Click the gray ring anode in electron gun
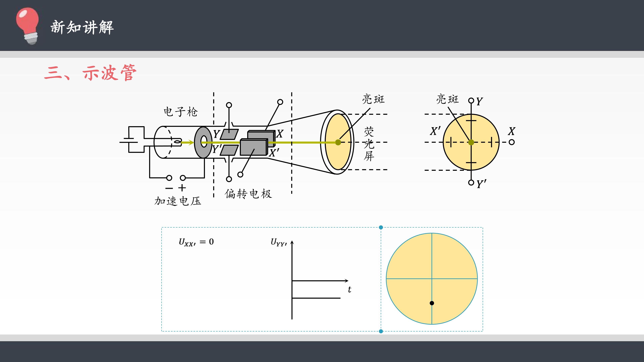The image size is (644, 362). 203,142
